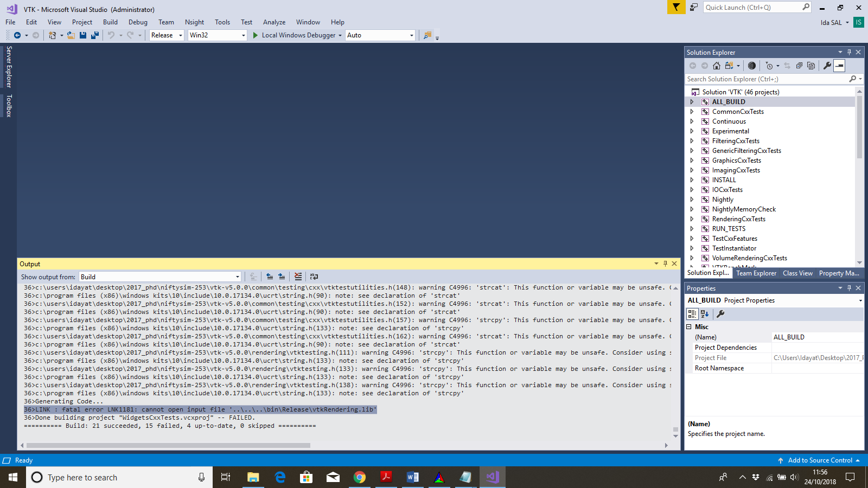The height and width of the screenshot is (488, 868).
Task: Click the Windows Start button
Action: (x=13, y=477)
